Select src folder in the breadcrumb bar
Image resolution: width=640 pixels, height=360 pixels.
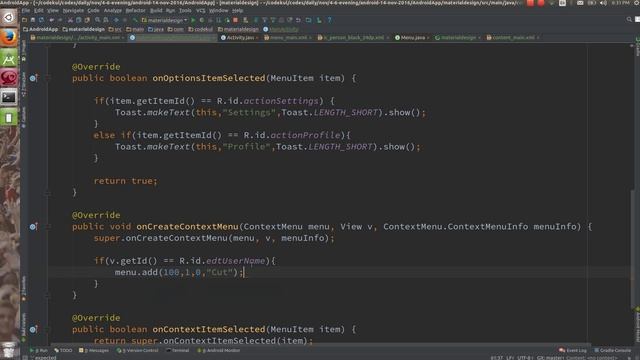pyautogui.click(x=116, y=29)
